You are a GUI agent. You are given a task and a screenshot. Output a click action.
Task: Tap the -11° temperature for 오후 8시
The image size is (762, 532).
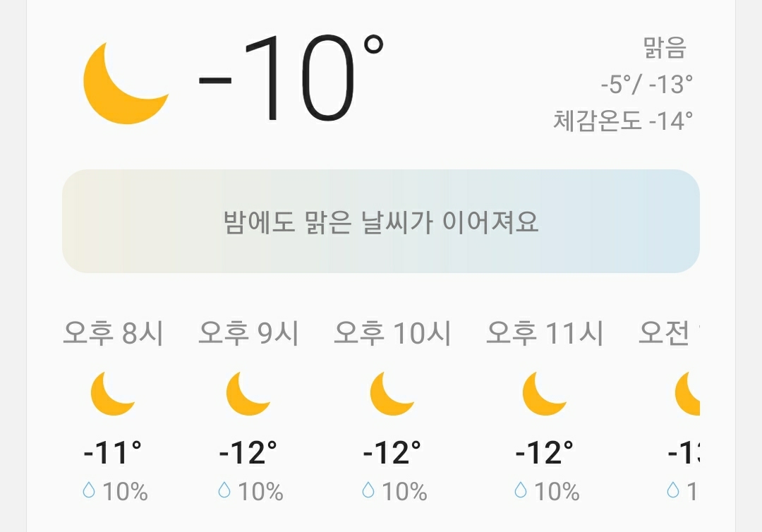click(x=113, y=452)
